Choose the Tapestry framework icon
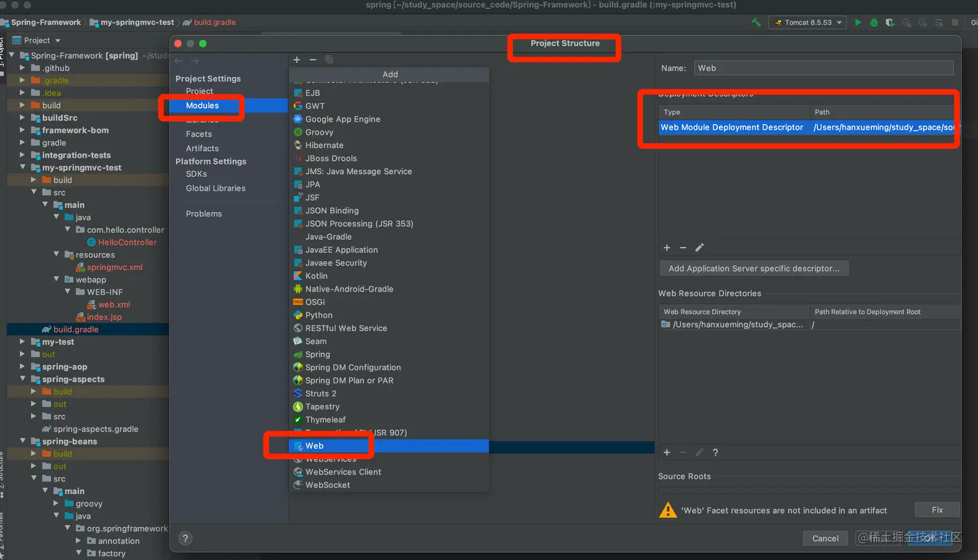Screen dimensions: 978x560 [298, 407]
